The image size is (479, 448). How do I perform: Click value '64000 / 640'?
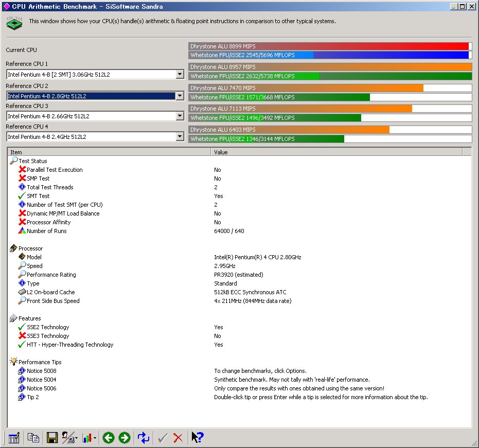click(229, 231)
